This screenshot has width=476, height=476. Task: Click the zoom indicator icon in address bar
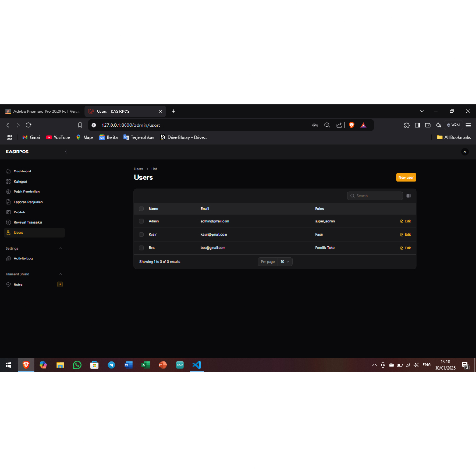327,125
